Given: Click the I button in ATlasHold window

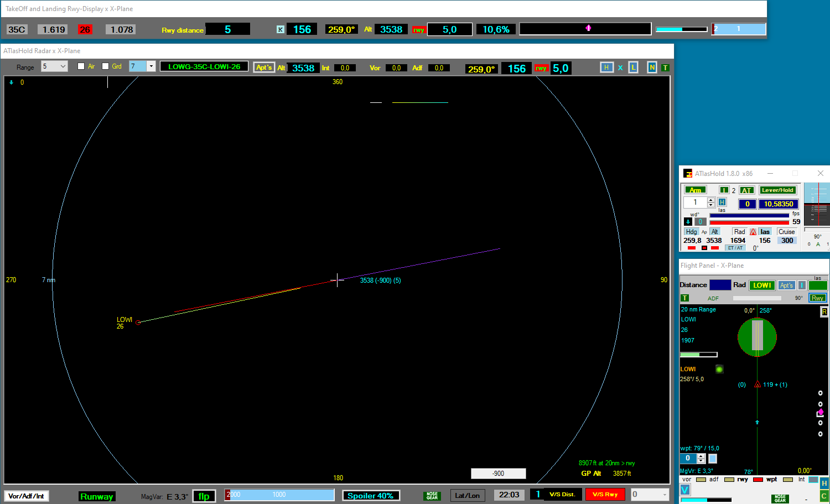Looking at the screenshot, I should tap(724, 190).
